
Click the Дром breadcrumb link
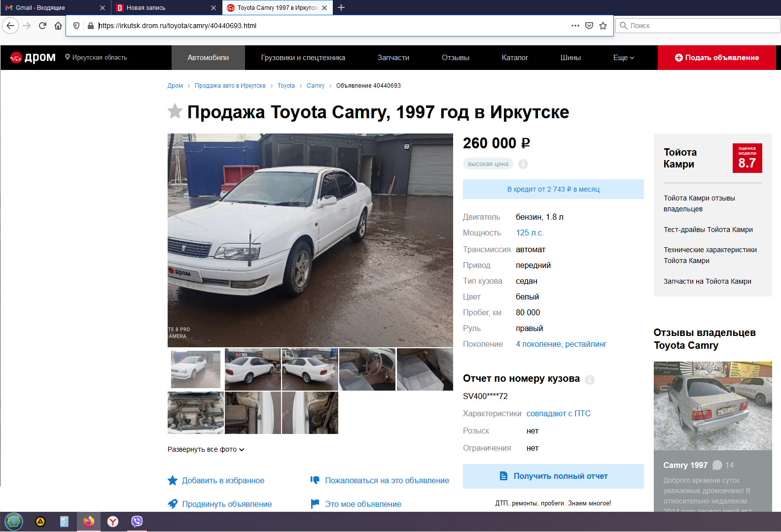coord(175,86)
